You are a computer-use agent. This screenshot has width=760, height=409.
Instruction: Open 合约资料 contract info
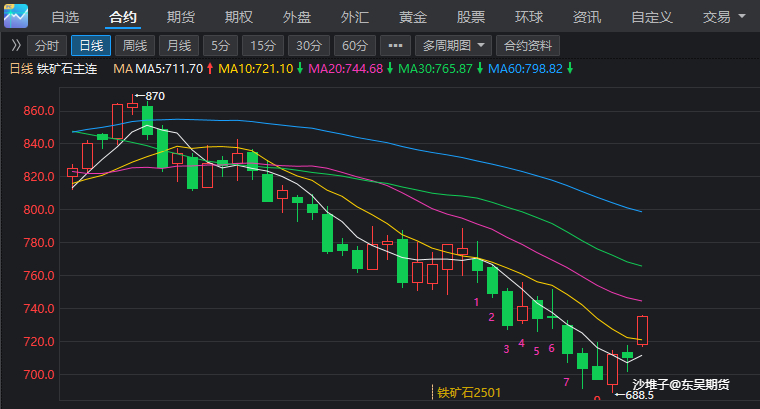528,46
